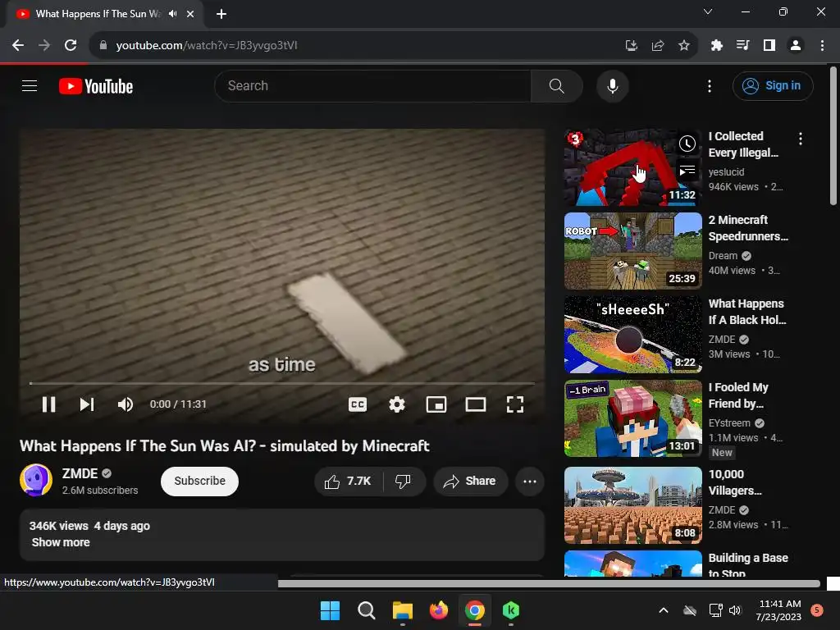
Task: Enable miniplayer mode
Action: (x=436, y=404)
